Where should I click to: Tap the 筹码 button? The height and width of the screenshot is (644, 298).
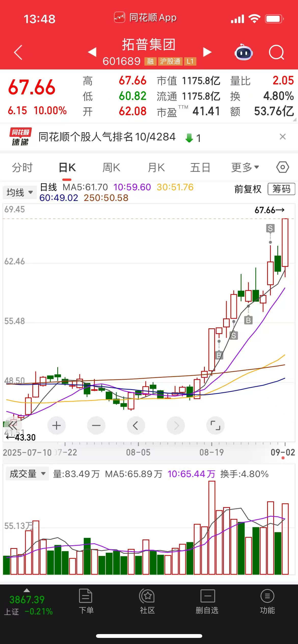click(x=281, y=189)
